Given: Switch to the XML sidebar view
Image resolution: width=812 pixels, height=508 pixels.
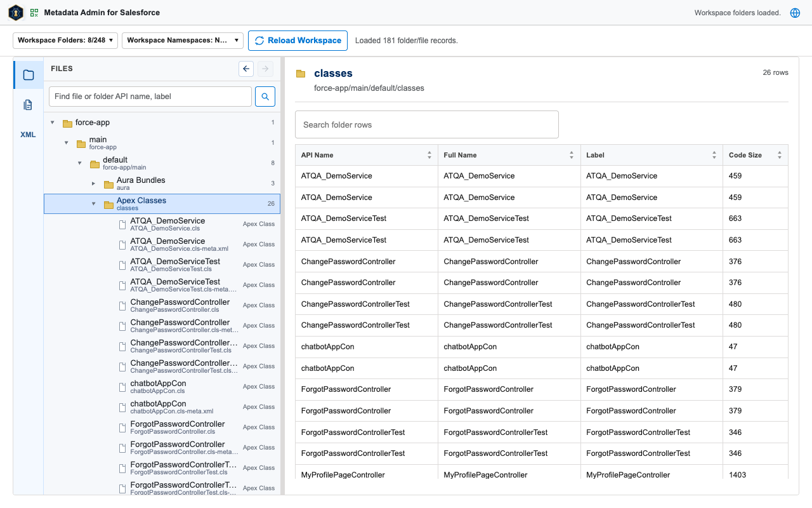Looking at the screenshot, I should [29, 135].
